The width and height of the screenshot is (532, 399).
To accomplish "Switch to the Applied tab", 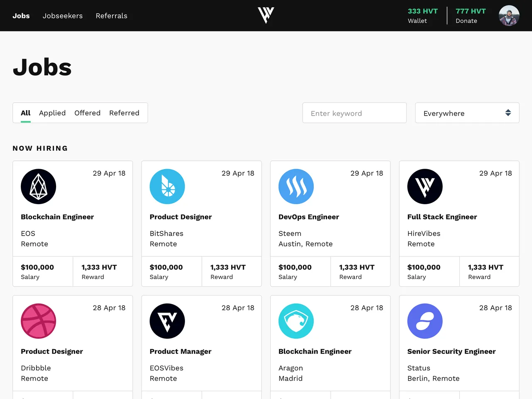I will [x=52, y=113].
